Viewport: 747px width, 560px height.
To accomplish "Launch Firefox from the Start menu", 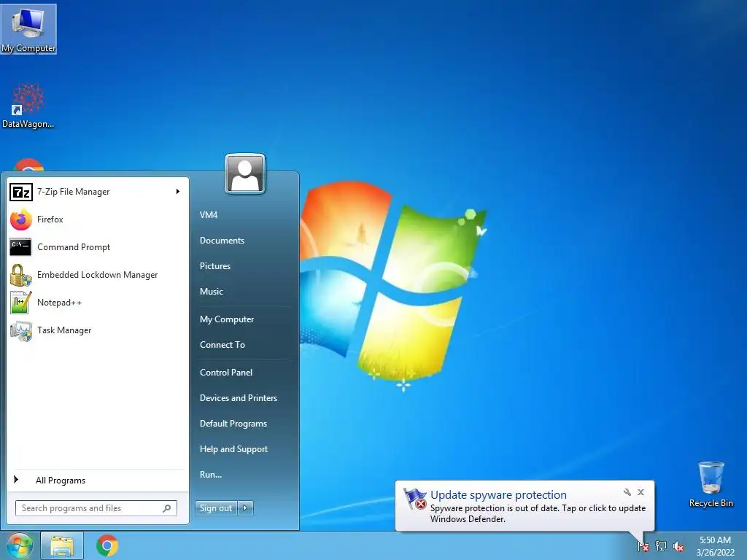I will click(x=97, y=219).
